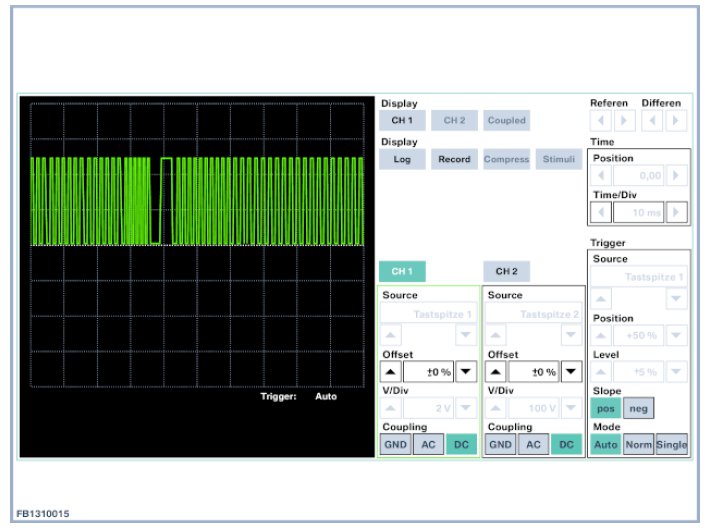Click the Record display button

454,160
